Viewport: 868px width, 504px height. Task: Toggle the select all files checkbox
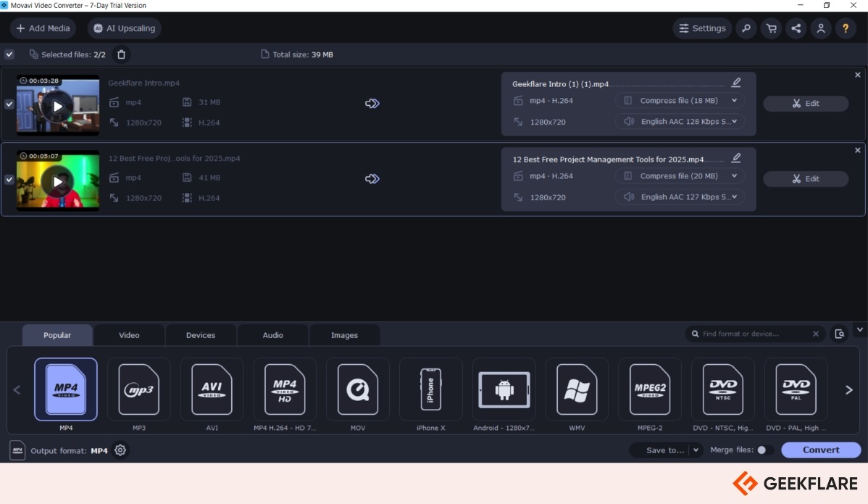(x=9, y=54)
